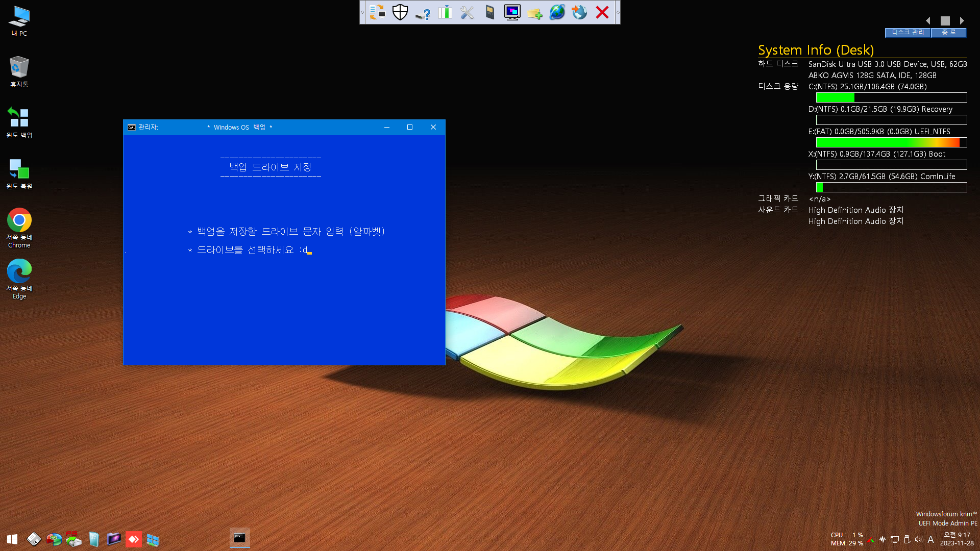Screen dimensions: 980x551
Task: Open the monitor display settings icon in dock
Action: [x=512, y=12]
